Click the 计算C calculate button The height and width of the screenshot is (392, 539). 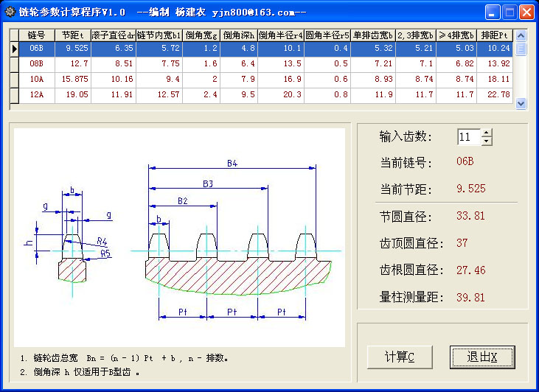tap(400, 357)
